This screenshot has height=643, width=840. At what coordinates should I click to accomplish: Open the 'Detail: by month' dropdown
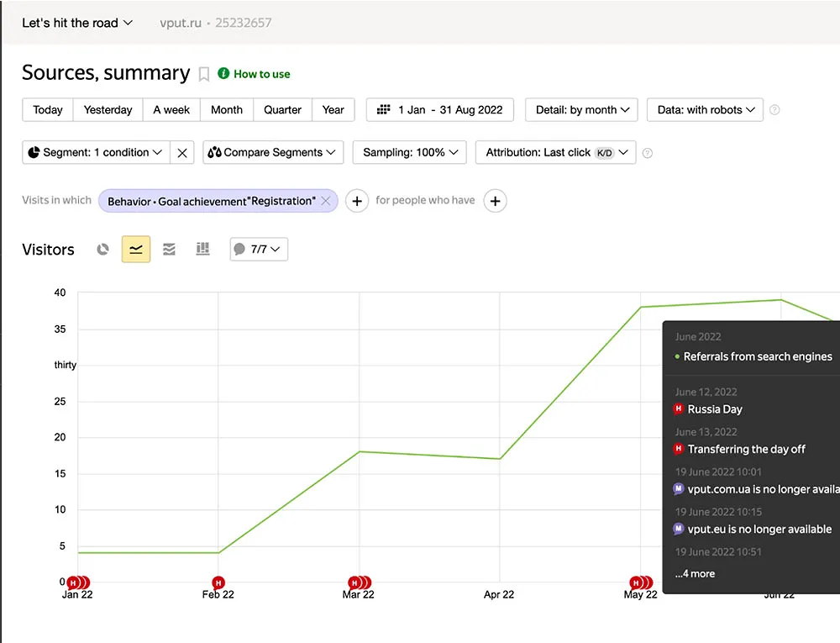[x=581, y=110]
